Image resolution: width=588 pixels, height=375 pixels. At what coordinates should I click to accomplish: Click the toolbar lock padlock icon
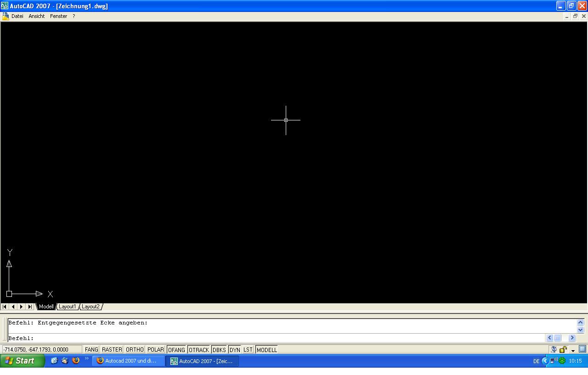pos(563,349)
